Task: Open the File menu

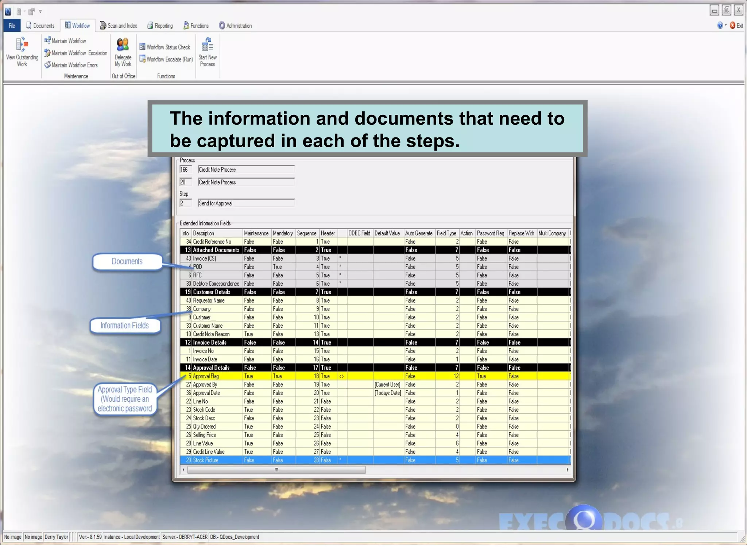Action: tap(12, 26)
